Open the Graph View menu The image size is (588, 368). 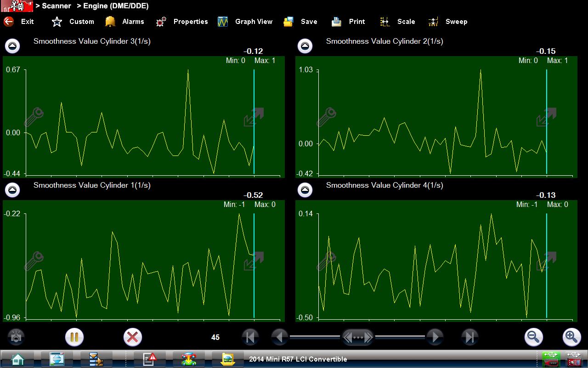click(x=245, y=22)
